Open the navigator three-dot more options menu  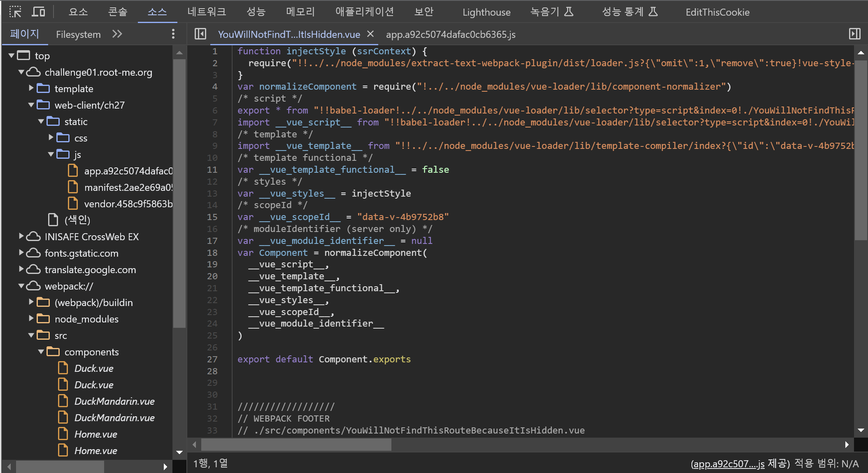173,34
